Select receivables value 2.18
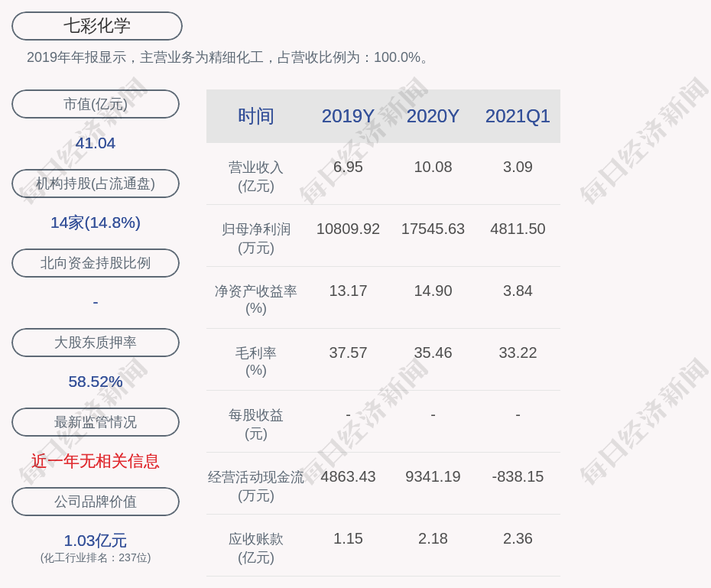 (433, 538)
